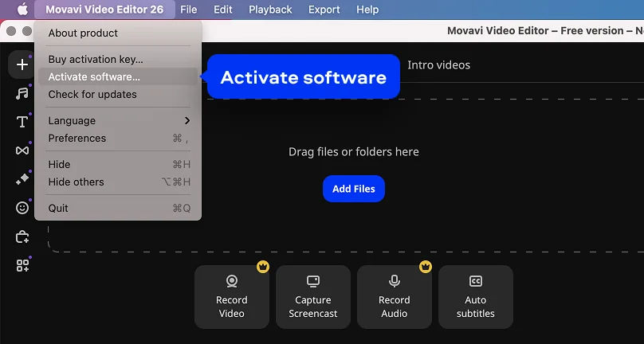Open the effects sparkle icon
Screen dimensions: 644x344
point(22,179)
